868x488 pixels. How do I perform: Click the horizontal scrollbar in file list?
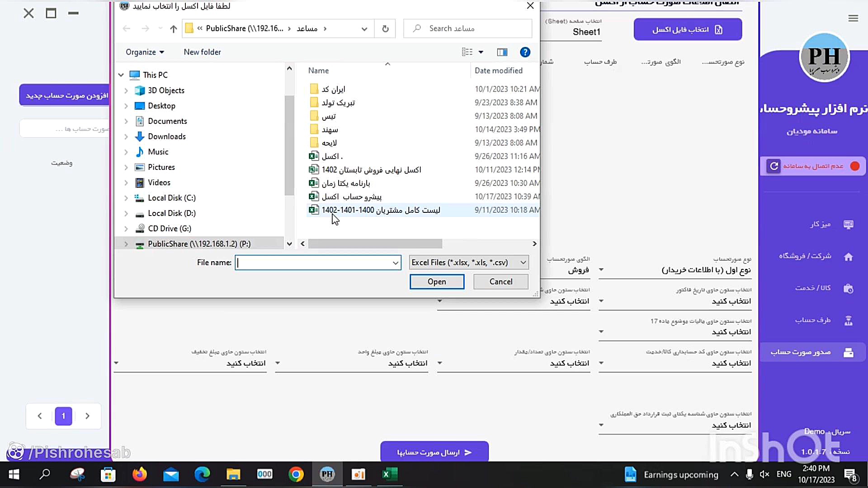pyautogui.click(x=375, y=244)
